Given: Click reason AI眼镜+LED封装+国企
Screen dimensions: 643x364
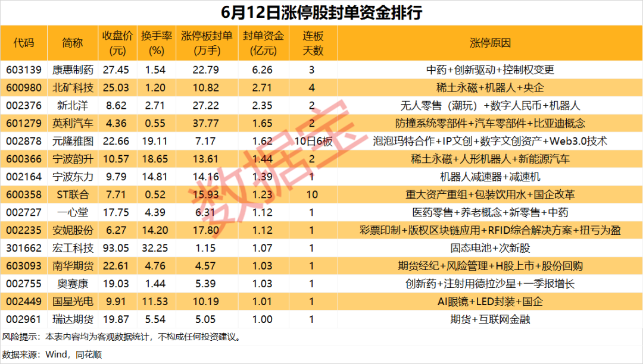Looking at the screenshot, I should 490,302.
